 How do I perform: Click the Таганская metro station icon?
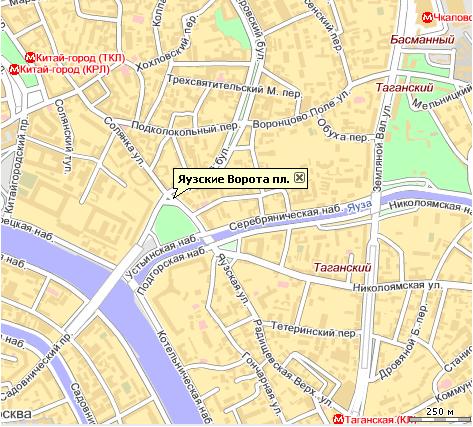tap(338, 419)
